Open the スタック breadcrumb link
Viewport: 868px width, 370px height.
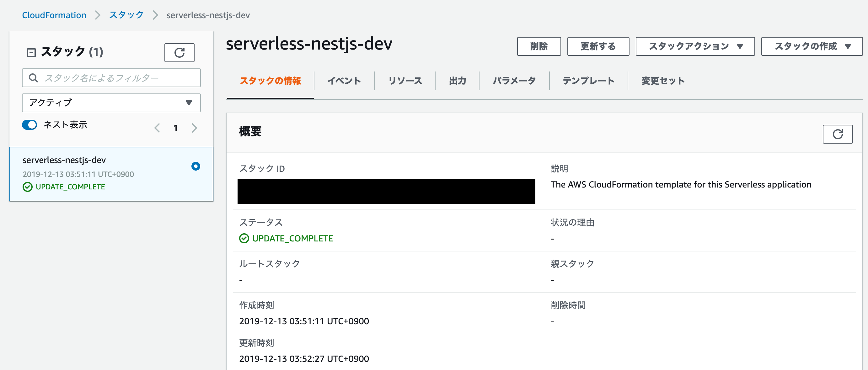pyautogui.click(x=126, y=15)
